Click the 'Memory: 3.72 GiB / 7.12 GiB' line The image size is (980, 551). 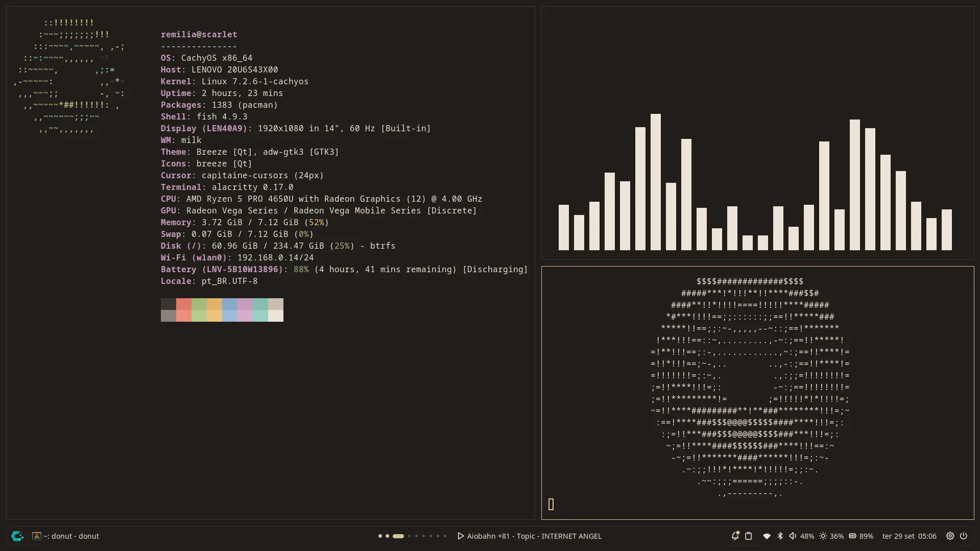(x=245, y=222)
